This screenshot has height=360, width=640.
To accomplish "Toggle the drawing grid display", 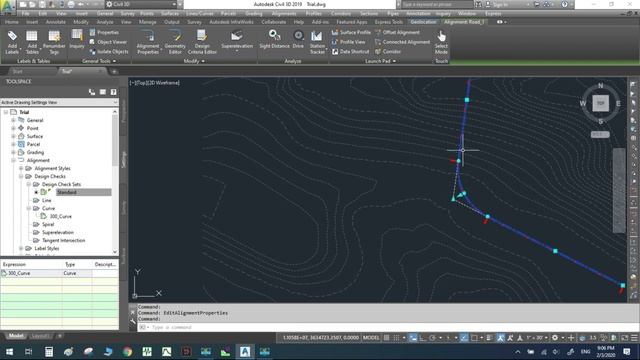I will [387, 338].
